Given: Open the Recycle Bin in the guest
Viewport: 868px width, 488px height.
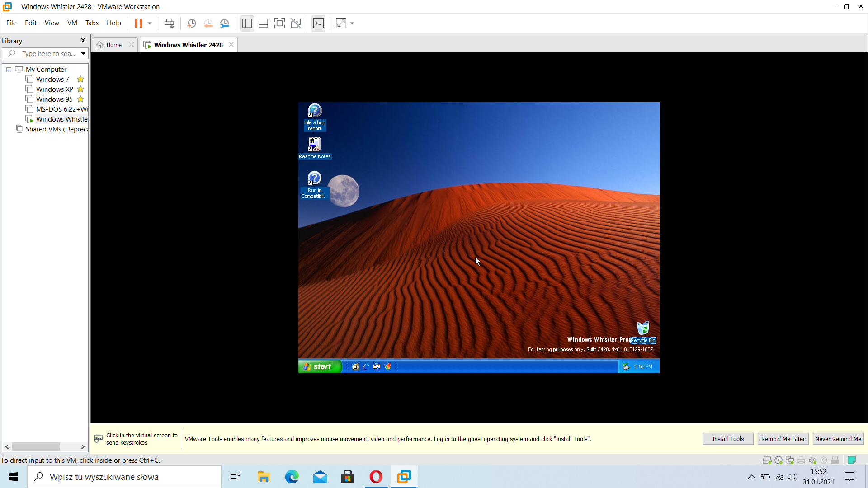Looking at the screenshot, I should pyautogui.click(x=643, y=328).
